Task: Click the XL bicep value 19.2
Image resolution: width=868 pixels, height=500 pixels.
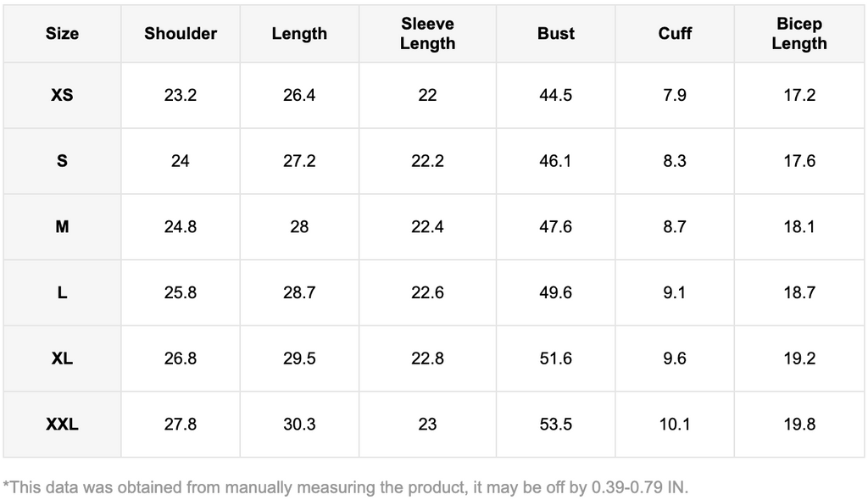Action: (798, 358)
